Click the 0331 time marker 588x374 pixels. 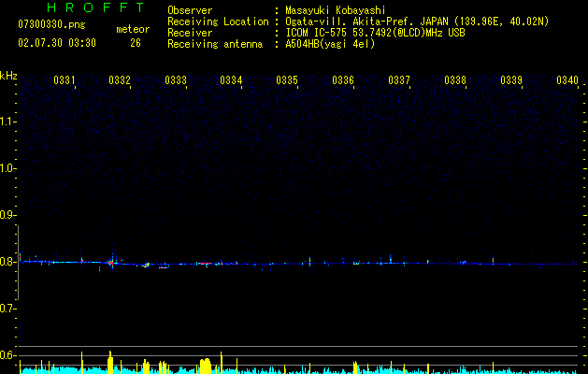pyautogui.click(x=65, y=80)
